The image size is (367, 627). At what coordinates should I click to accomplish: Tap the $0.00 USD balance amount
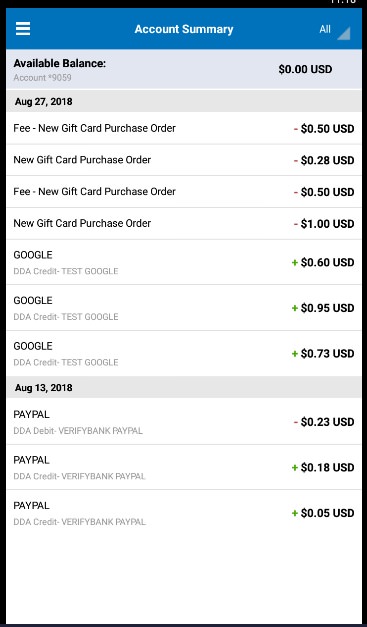[x=305, y=69]
